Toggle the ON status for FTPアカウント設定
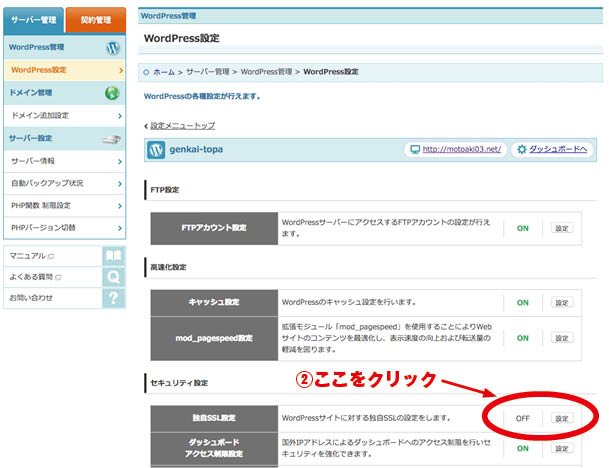Image resolution: width=609 pixels, height=468 pixels. pyautogui.click(x=522, y=228)
